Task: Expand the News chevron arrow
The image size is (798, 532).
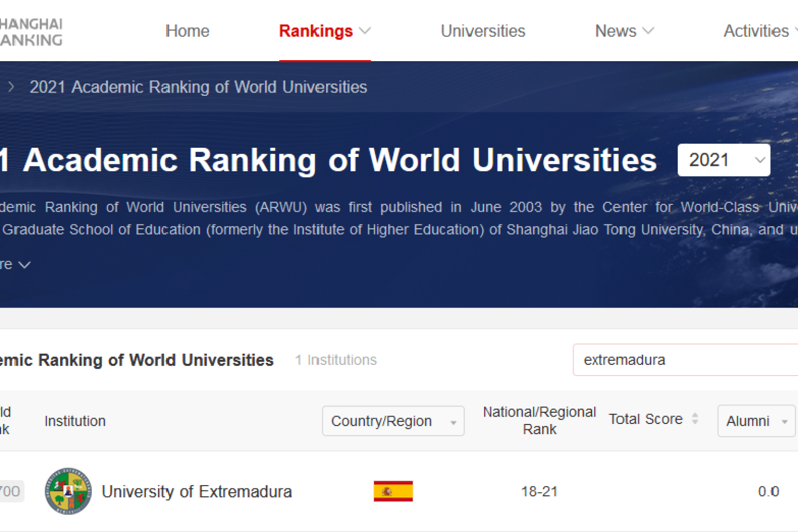Action: [x=648, y=31]
